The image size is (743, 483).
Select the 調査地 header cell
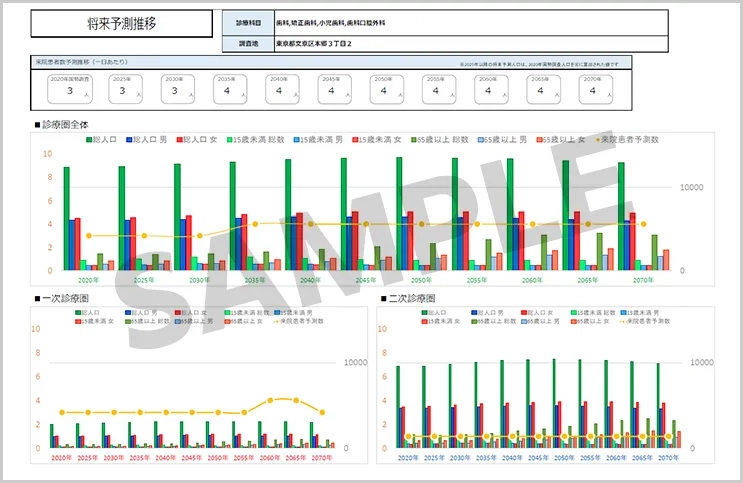[248, 44]
